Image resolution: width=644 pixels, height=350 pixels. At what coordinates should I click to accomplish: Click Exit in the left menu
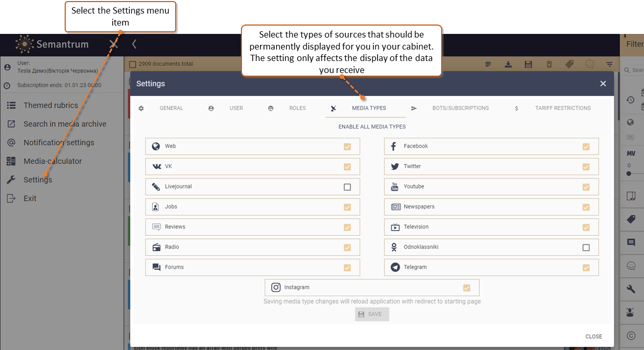pos(30,198)
